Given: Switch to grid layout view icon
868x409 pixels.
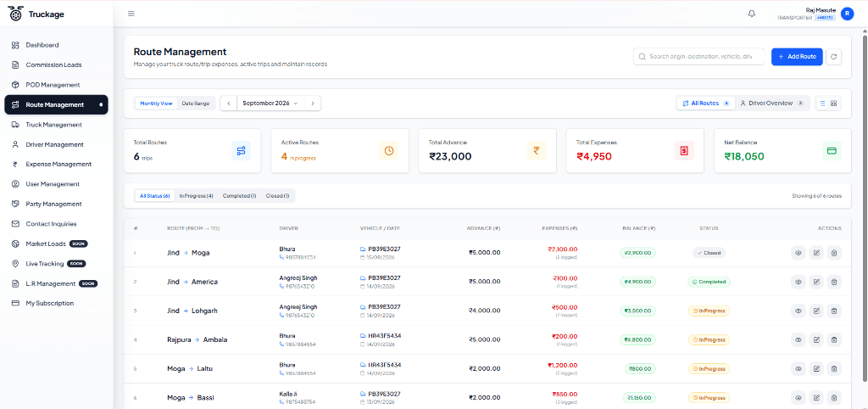Looking at the screenshot, I should point(834,103).
